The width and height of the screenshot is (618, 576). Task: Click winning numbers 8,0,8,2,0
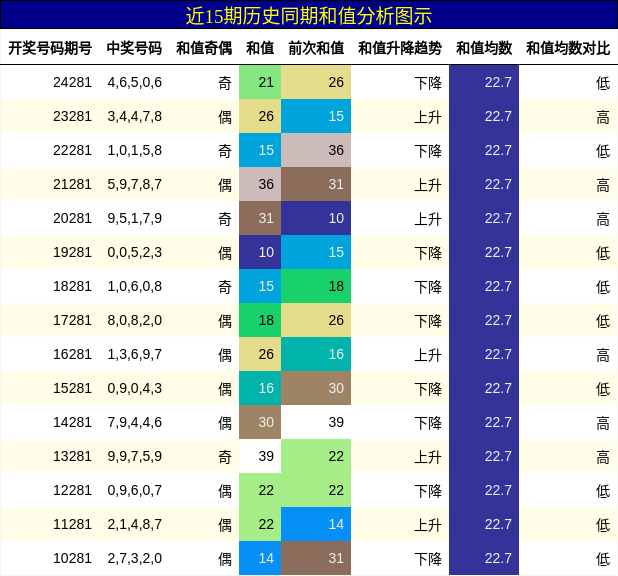point(134,320)
